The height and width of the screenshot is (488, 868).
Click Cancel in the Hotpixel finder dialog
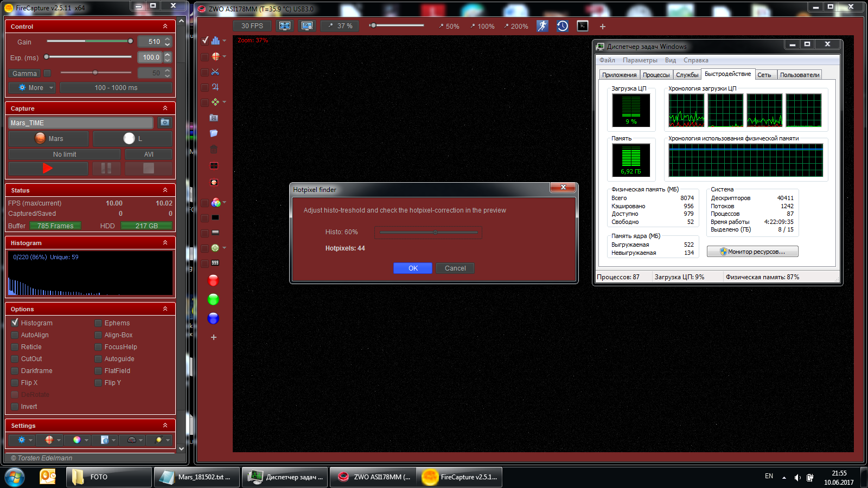tap(455, 268)
